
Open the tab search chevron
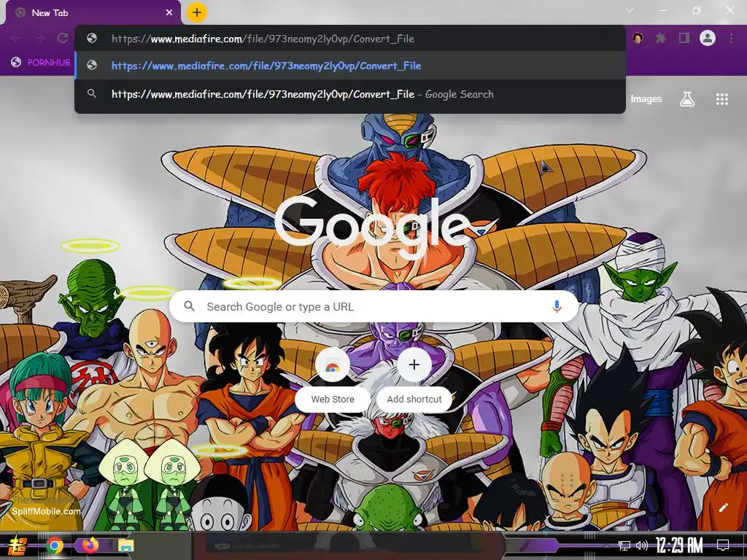click(x=630, y=10)
